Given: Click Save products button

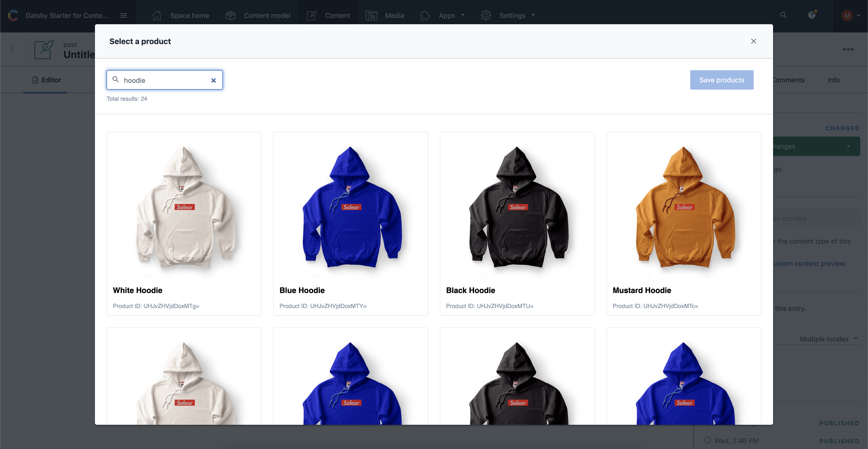Looking at the screenshot, I should 721,80.
